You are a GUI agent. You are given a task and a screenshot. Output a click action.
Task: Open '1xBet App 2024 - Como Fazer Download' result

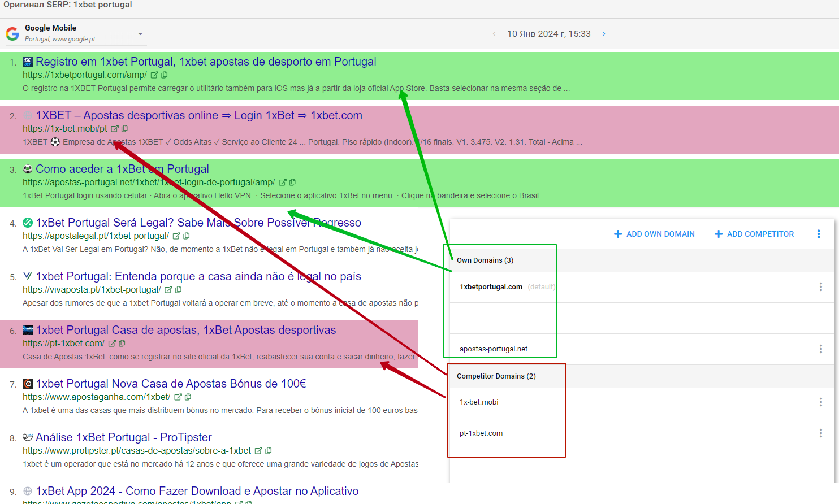(x=197, y=491)
